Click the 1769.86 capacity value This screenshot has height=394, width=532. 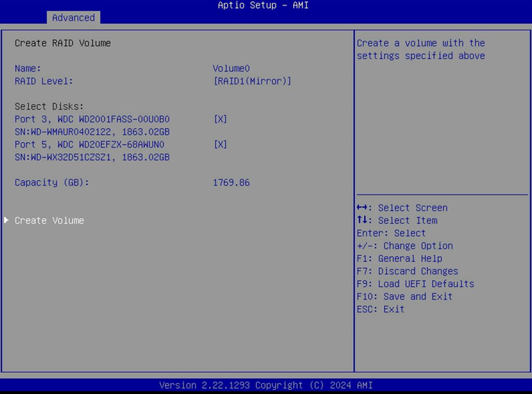(x=231, y=182)
